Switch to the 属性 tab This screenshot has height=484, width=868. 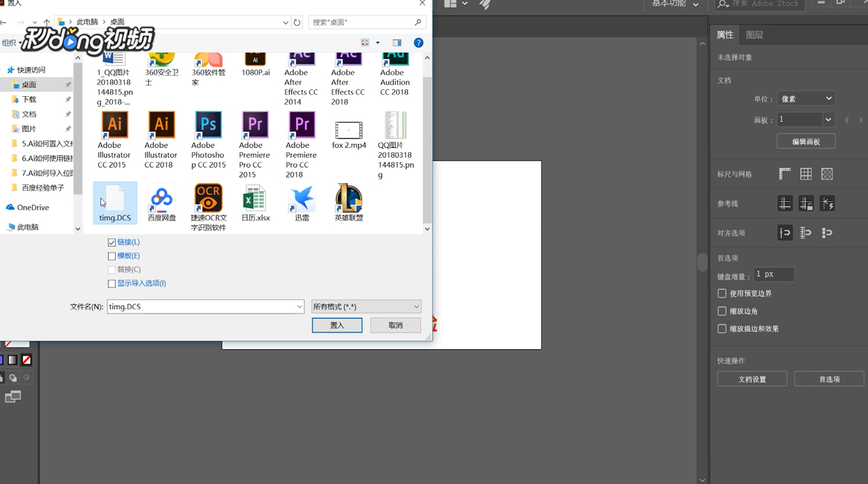(725, 34)
